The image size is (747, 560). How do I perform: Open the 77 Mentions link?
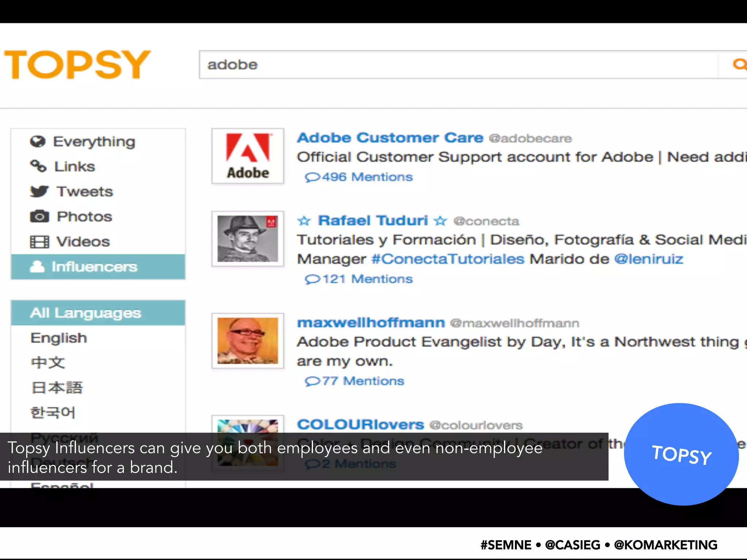tap(363, 381)
